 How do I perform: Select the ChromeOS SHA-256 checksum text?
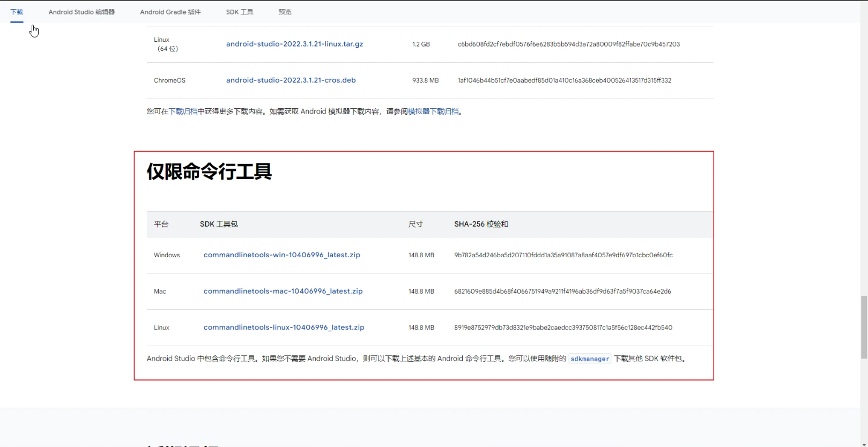tap(564, 80)
